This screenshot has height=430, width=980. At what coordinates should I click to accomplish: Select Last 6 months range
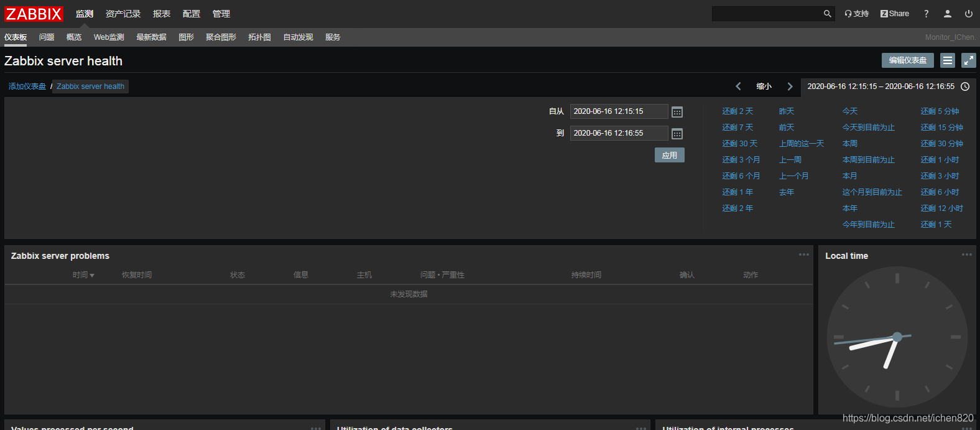coord(741,176)
